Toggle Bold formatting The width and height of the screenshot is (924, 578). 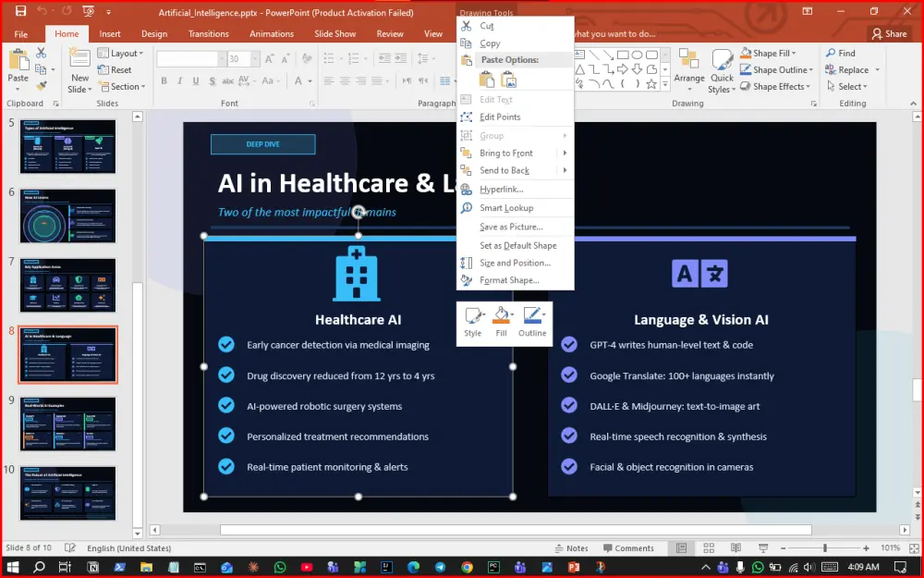point(164,80)
